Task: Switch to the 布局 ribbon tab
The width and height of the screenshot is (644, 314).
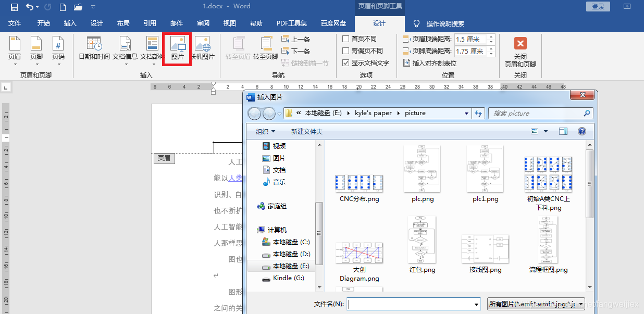Action: pyautogui.click(x=123, y=23)
